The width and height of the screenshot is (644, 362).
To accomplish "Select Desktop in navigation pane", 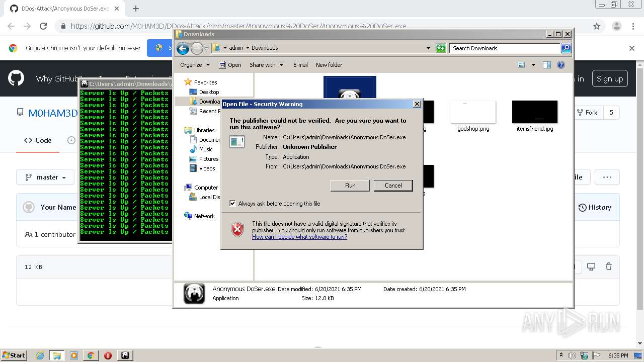I will pos(204,92).
